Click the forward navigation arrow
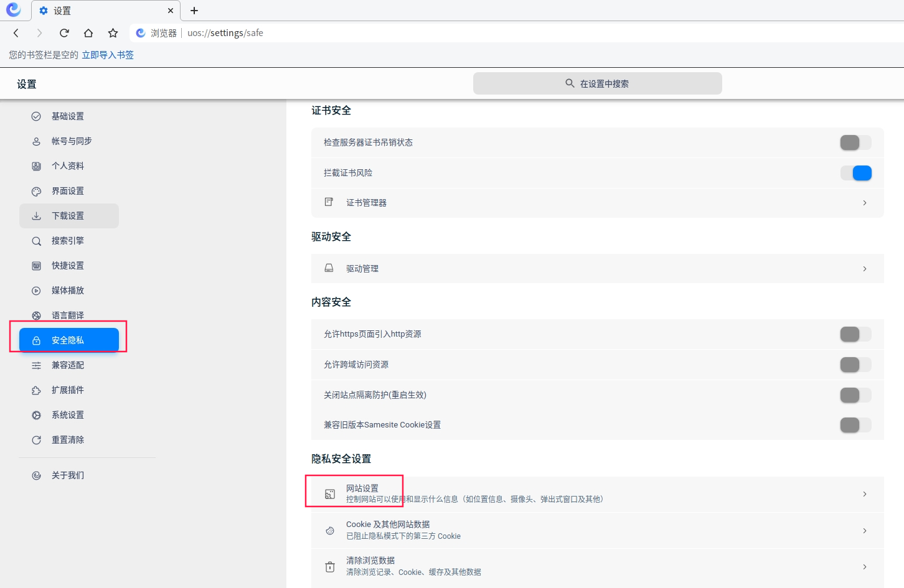904x588 pixels. pyautogui.click(x=40, y=33)
